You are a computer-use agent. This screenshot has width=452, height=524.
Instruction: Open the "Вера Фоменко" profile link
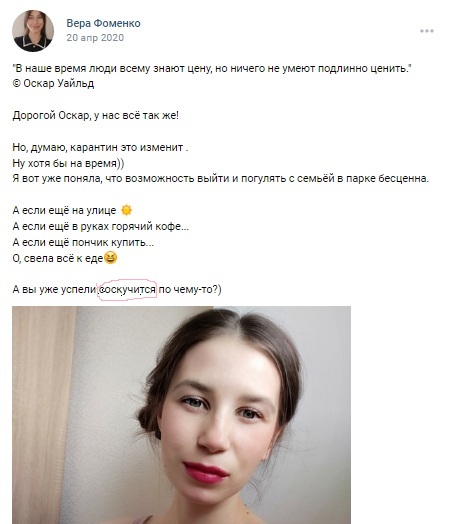[103, 23]
